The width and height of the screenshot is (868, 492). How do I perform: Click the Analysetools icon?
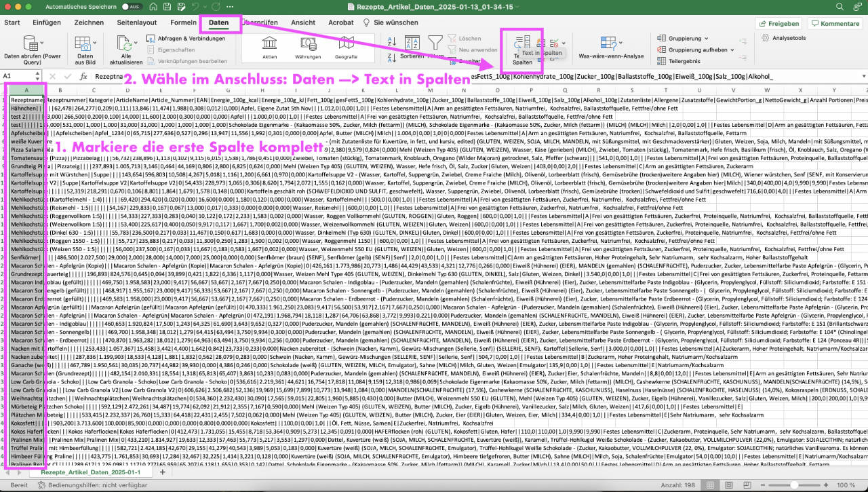pos(784,39)
